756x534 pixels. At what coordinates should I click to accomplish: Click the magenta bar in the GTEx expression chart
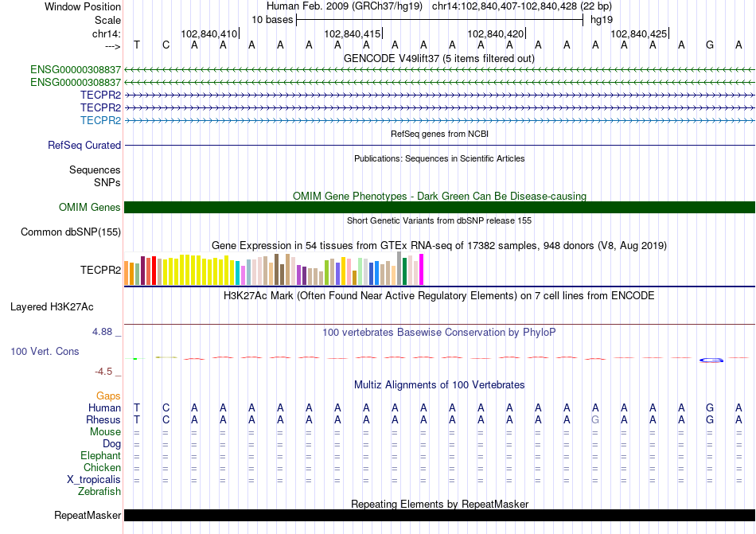click(x=422, y=269)
